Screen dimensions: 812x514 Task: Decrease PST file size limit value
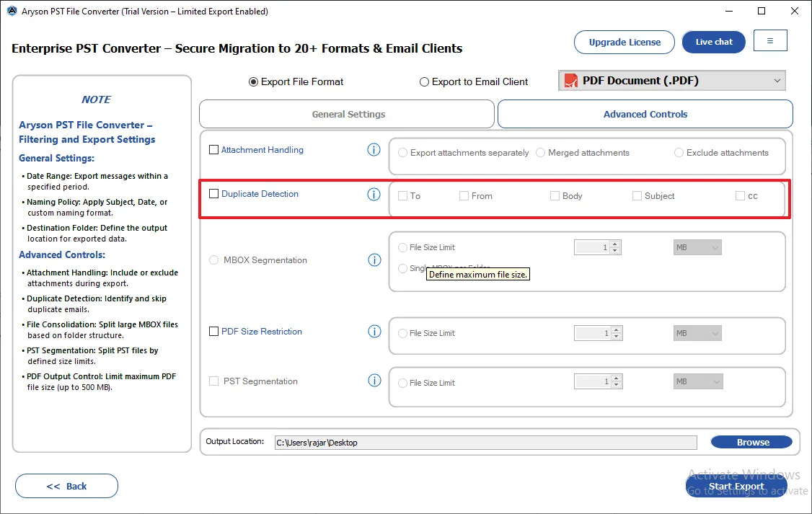click(x=617, y=385)
